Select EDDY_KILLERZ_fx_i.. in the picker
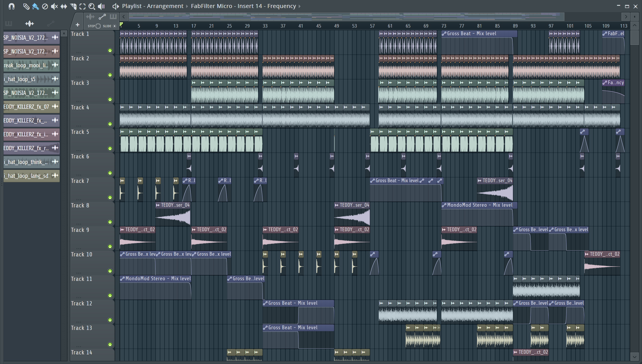Screen dimensions: 642x364 (31, 134)
